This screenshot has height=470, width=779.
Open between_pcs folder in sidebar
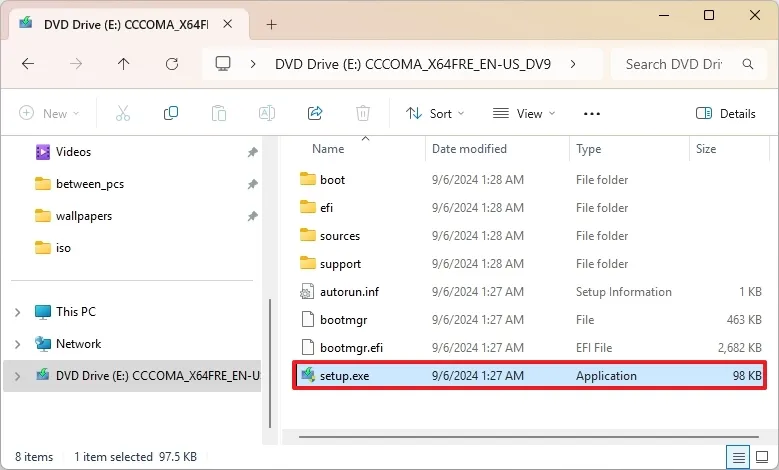point(90,184)
